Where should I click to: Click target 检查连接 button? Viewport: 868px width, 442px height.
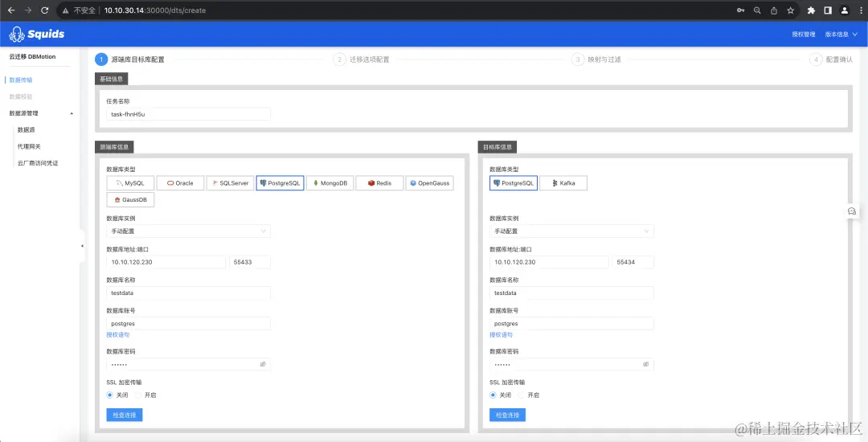508,415
